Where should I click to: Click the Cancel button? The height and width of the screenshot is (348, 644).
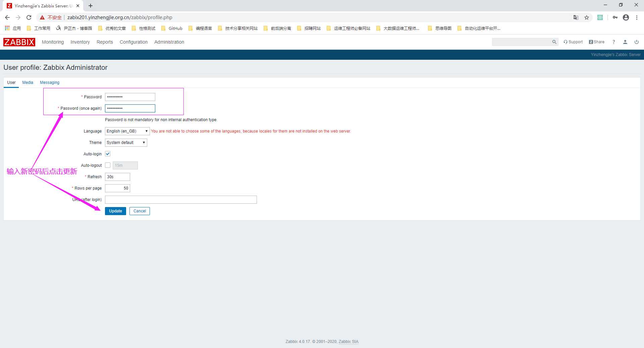[140, 211]
